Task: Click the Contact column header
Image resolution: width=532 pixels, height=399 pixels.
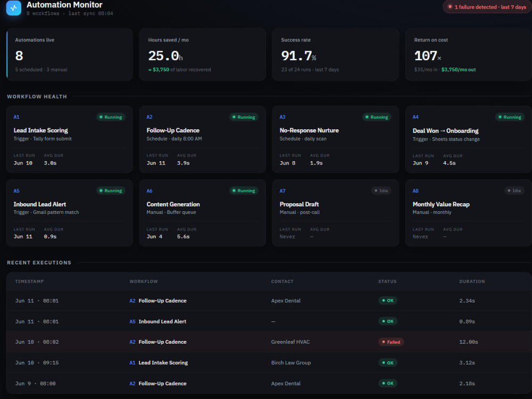Action: pyautogui.click(x=282, y=281)
